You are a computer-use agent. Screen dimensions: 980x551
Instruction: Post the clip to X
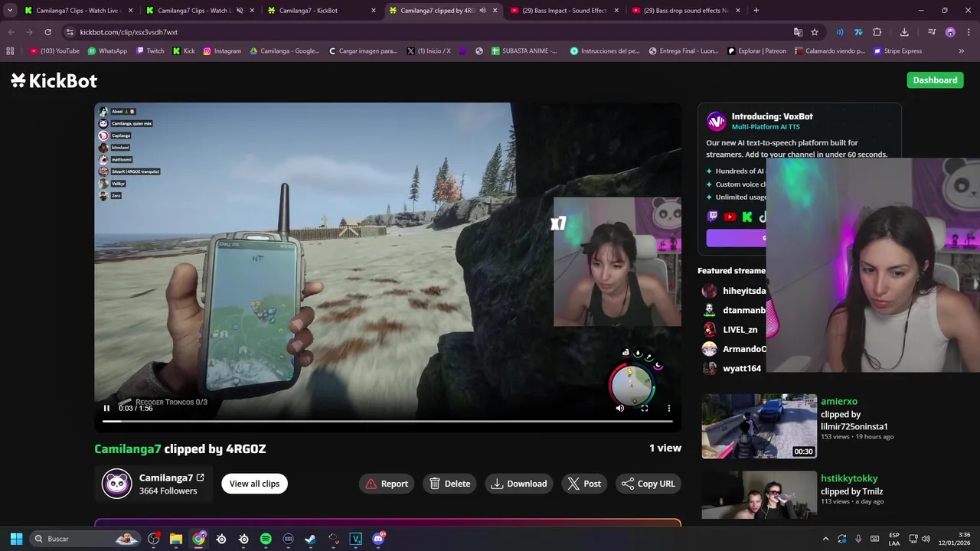[x=584, y=484]
